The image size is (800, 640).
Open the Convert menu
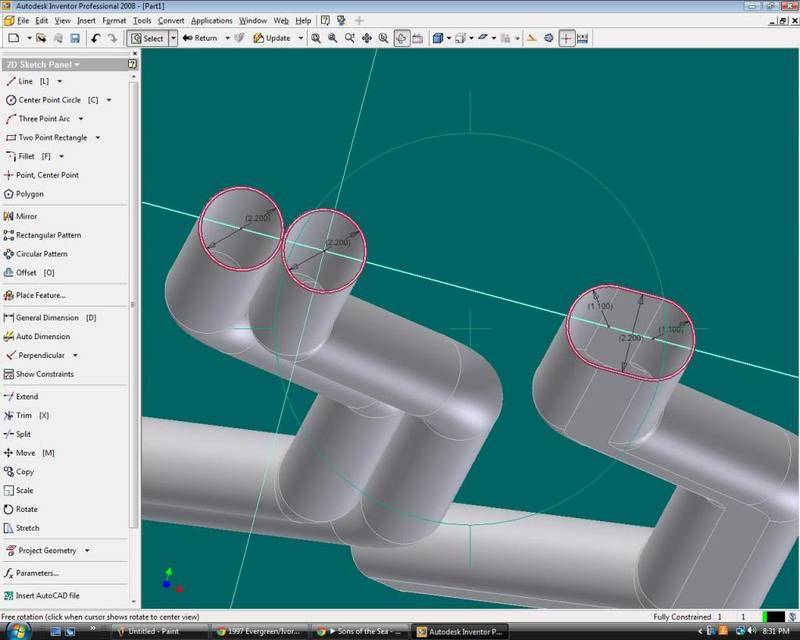point(170,20)
